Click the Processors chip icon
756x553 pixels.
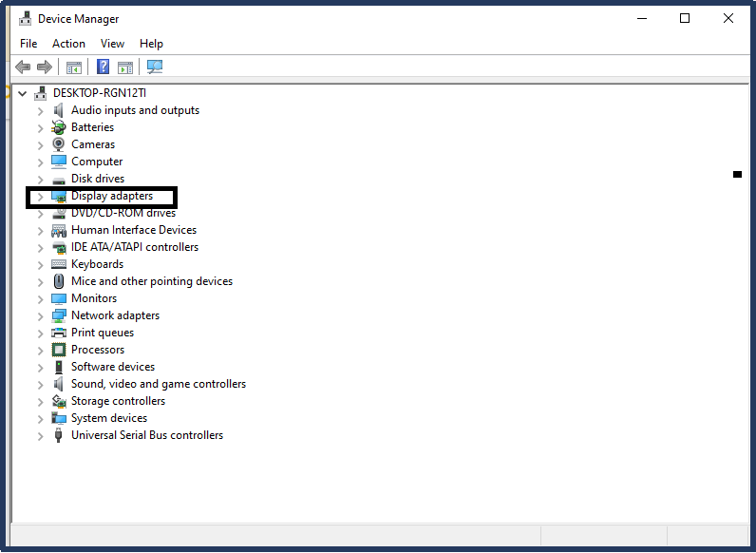[58, 350]
